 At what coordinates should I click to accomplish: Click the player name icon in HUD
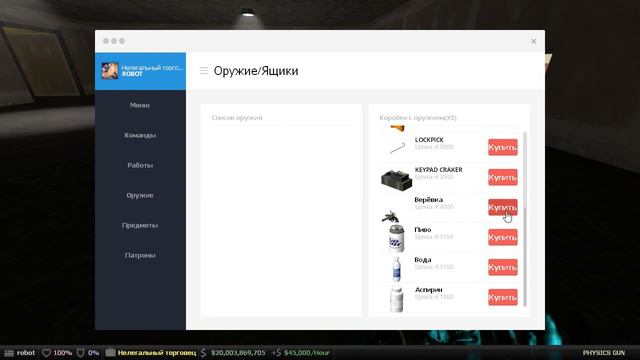coord(9,353)
